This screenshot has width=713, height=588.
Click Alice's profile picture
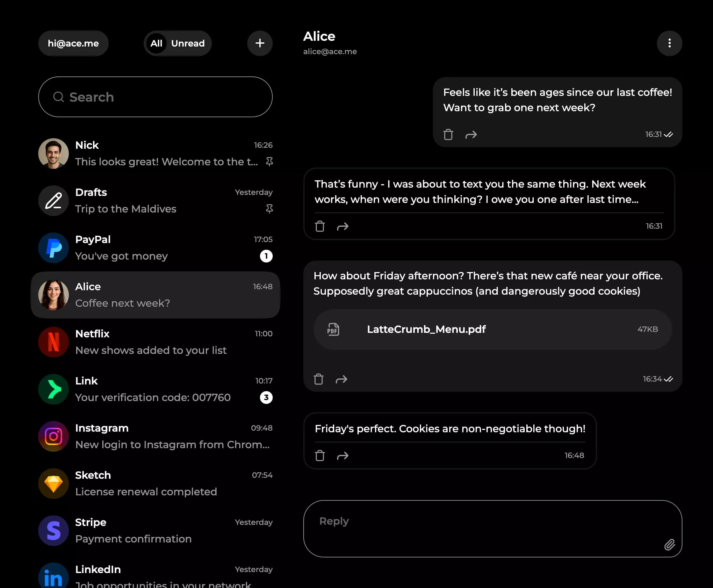(x=53, y=295)
